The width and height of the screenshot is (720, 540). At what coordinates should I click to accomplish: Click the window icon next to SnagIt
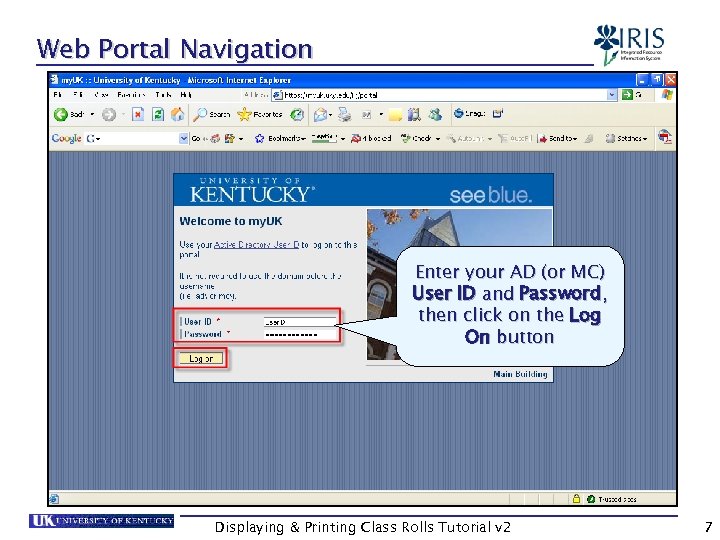498,113
